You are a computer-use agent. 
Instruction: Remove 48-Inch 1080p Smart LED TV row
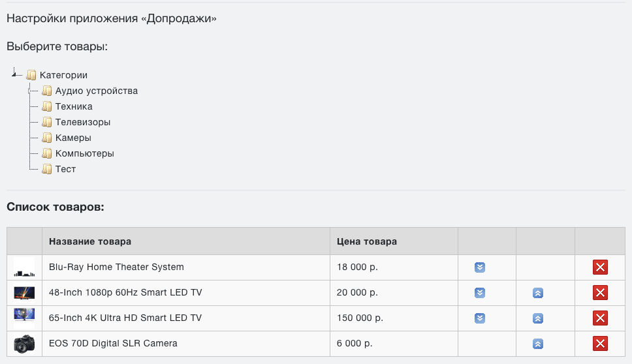pyautogui.click(x=600, y=292)
